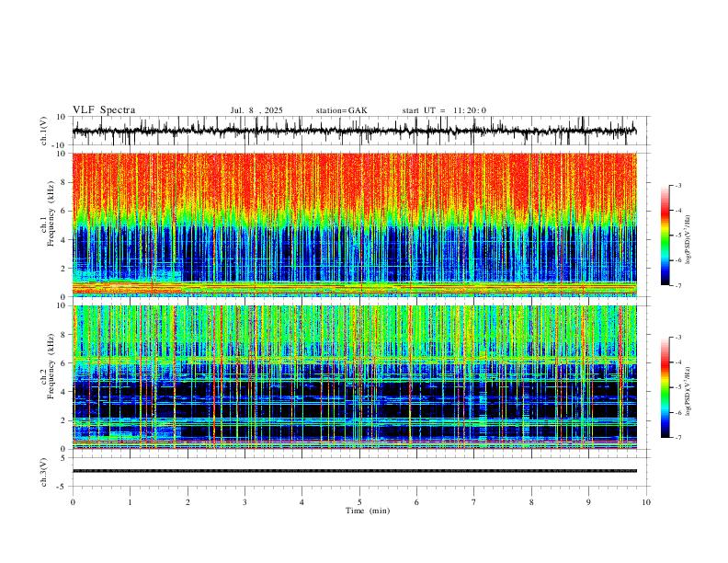Click the ch.2 spectrogram color scale bar
Screen dimensions: 728x563
(665, 387)
